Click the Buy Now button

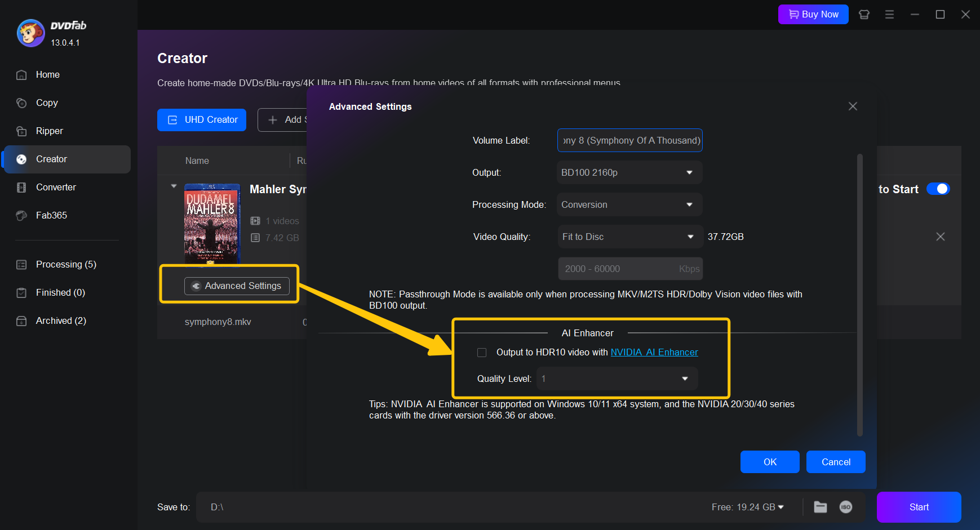pyautogui.click(x=813, y=15)
